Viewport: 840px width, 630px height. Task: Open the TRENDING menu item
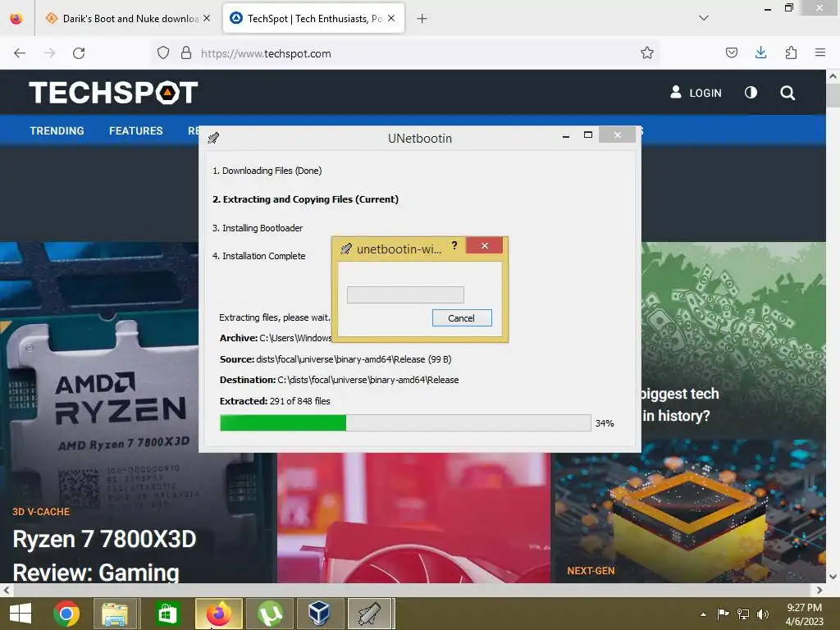(x=57, y=130)
